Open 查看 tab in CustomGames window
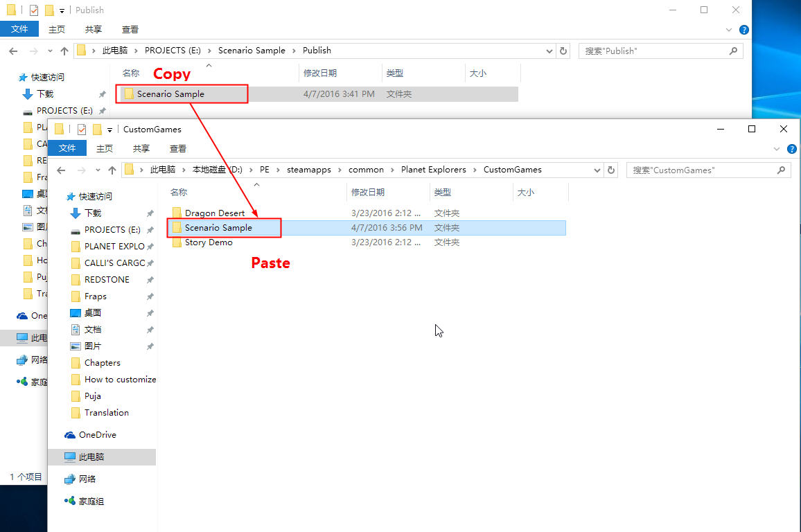 point(178,148)
